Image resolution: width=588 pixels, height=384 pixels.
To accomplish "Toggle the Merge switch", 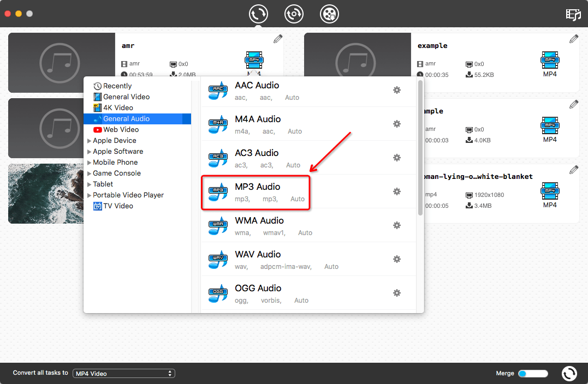I will point(533,373).
